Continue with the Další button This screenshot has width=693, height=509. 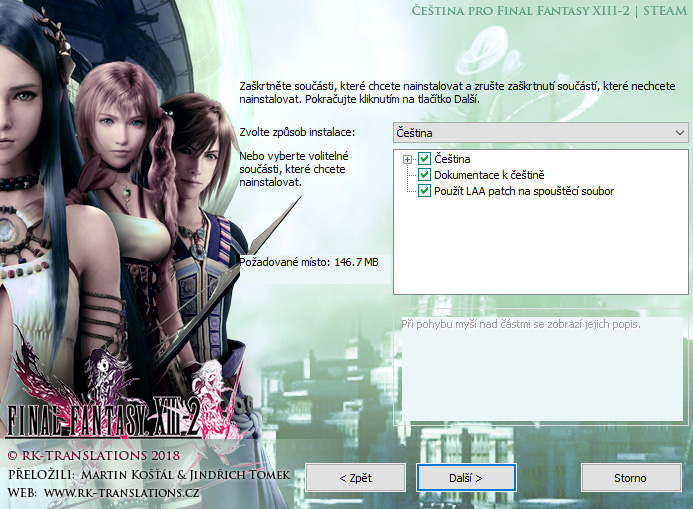(466, 478)
